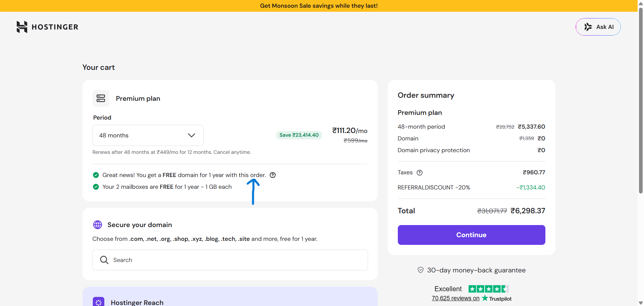Click the free domain help question icon
The width and height of the screenshot is (644, 306).
click(x=273, y=175)
